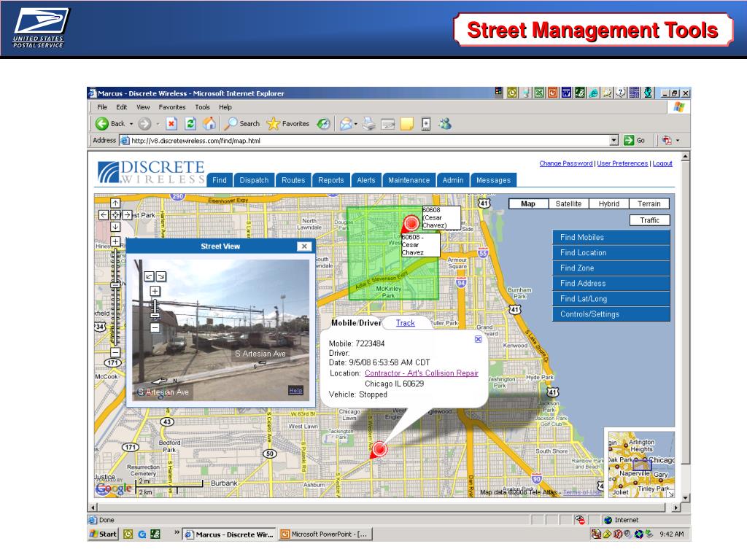Open the Alerts tab
This screenshot has width=747, height=560.
366,180
